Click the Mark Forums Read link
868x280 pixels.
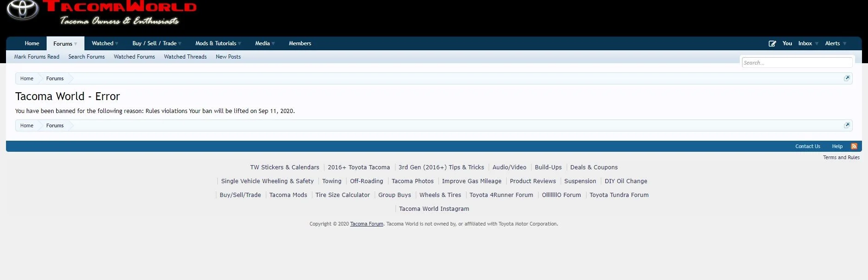coord(36,57)
